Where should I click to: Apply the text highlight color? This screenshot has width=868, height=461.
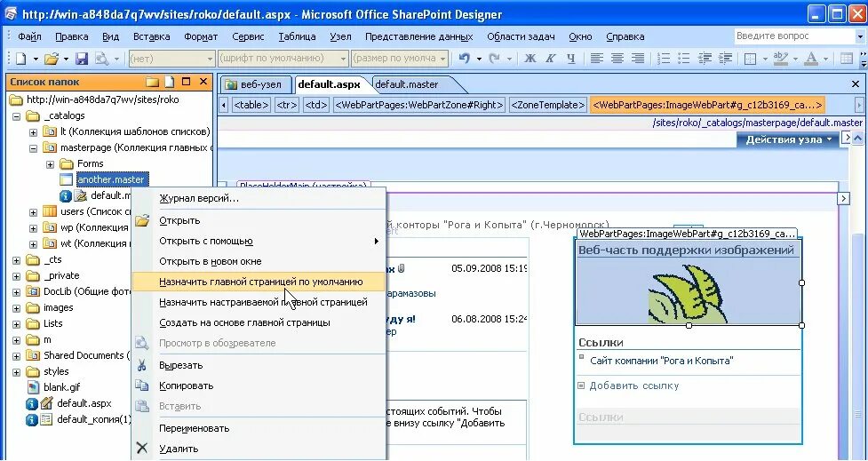point(781,58)
